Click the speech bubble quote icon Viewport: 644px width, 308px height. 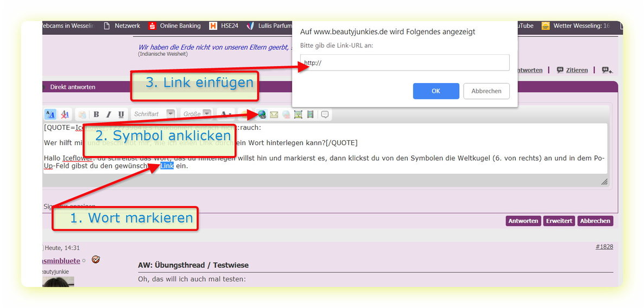pyautogui.click(x=325, y=114)
